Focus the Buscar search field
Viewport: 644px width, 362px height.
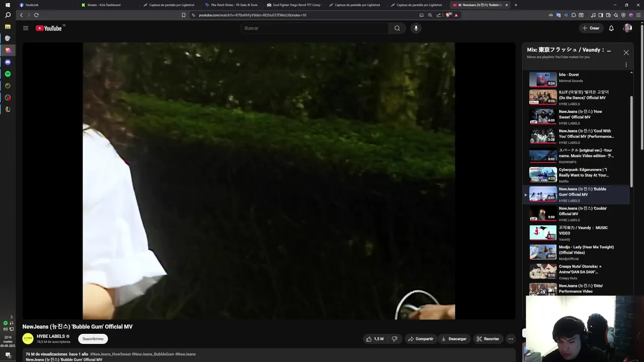[x=314, y=28]
